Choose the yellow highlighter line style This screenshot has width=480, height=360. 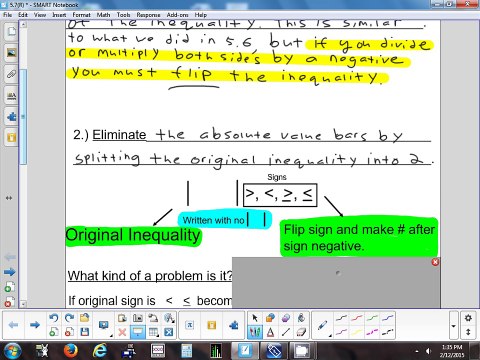[x=357, y=332]
